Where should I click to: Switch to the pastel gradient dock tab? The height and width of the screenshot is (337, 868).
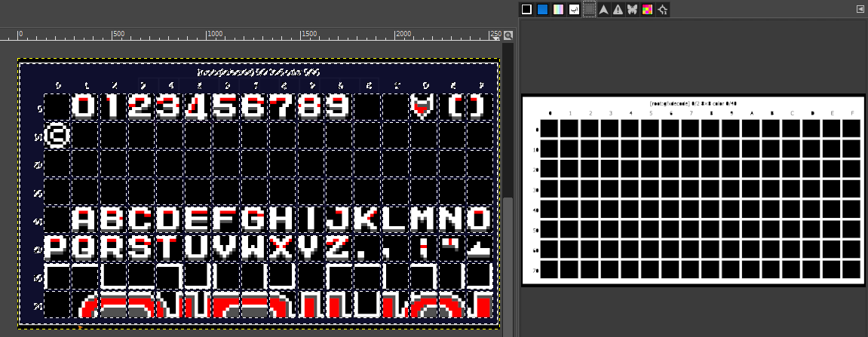tap(559, 9)
